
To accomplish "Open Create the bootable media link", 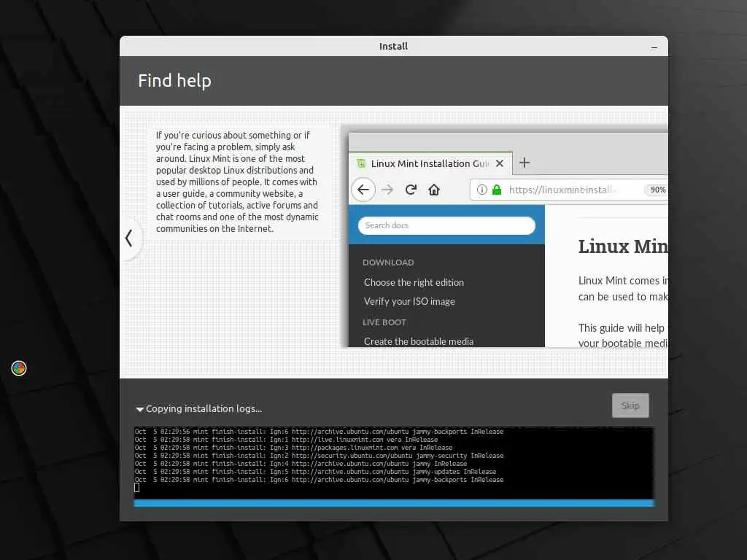I will (418, 341).
